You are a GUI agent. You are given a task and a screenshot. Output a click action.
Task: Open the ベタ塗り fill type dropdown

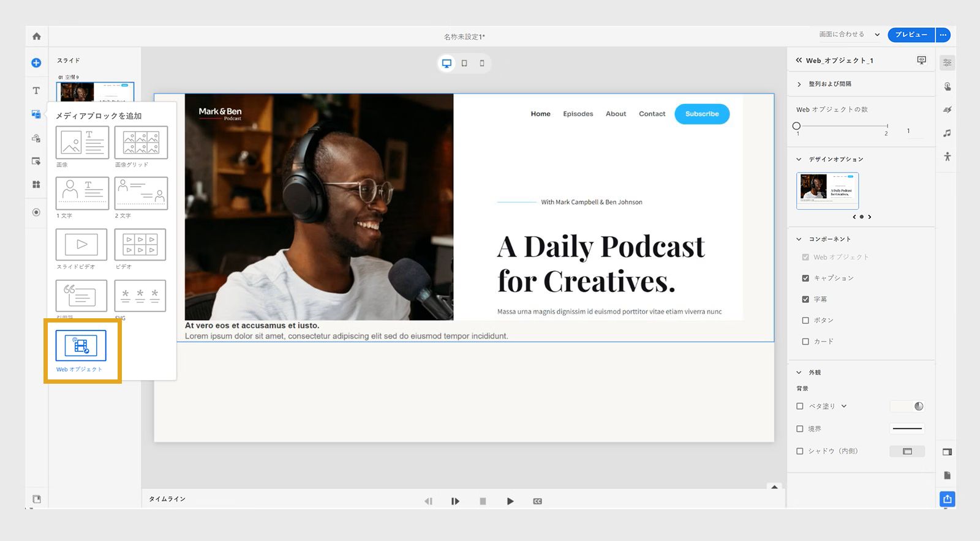tap(844, 406)
